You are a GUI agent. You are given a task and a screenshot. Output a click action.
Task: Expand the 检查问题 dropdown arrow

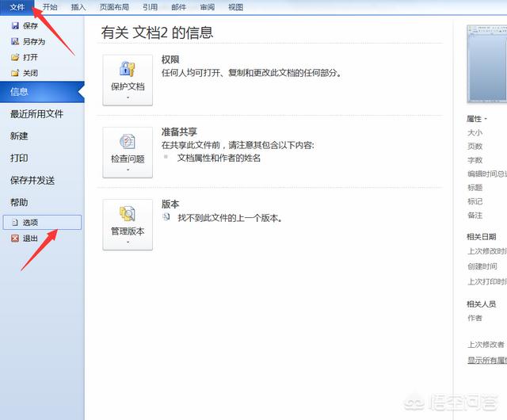coord(128,170)
